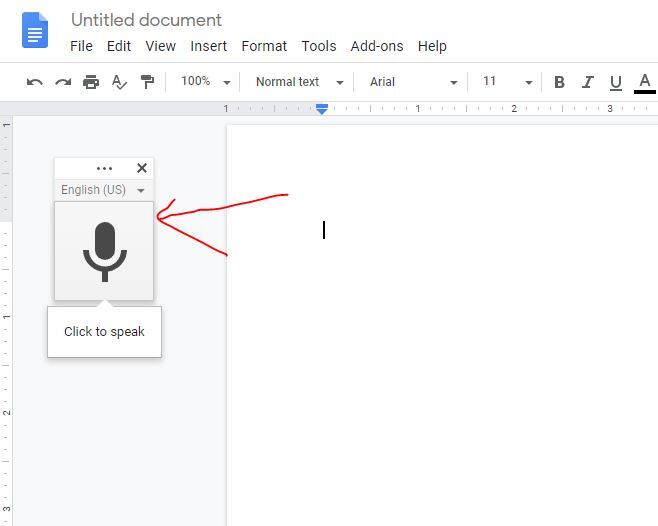
Task: Click the Untitled document title field
Action: pyautogui.click(x=147, y=20)
